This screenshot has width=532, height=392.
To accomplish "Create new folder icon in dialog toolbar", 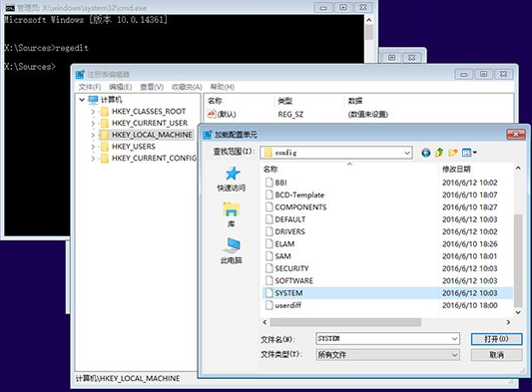I will tap(453, 153).
